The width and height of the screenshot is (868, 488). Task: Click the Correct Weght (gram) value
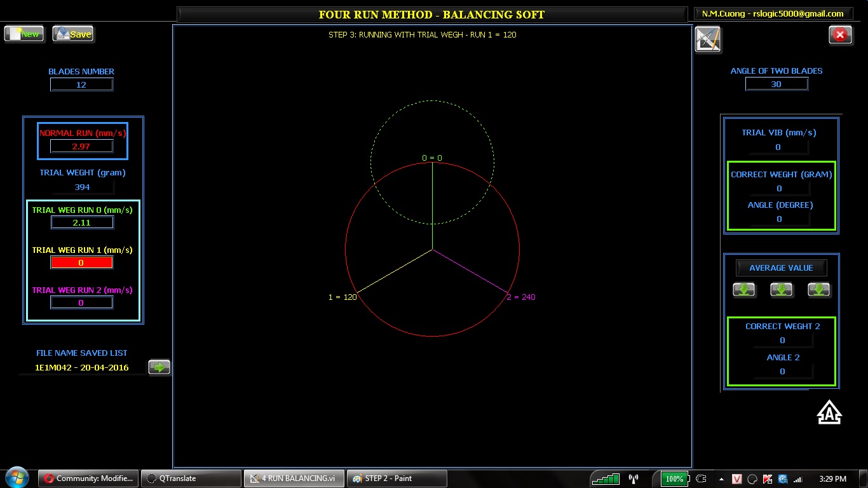[780, 188]
